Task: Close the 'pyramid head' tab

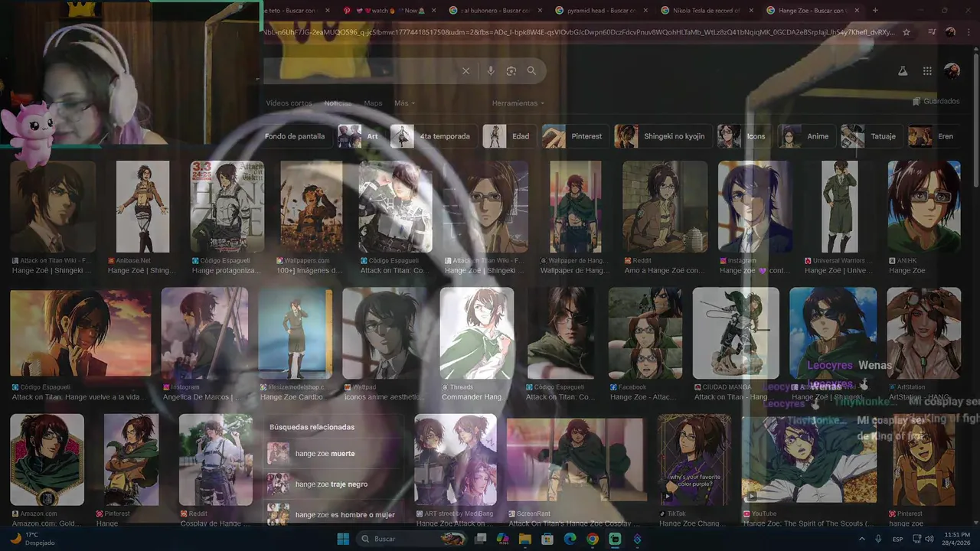Action: click(x=644, y=11)
